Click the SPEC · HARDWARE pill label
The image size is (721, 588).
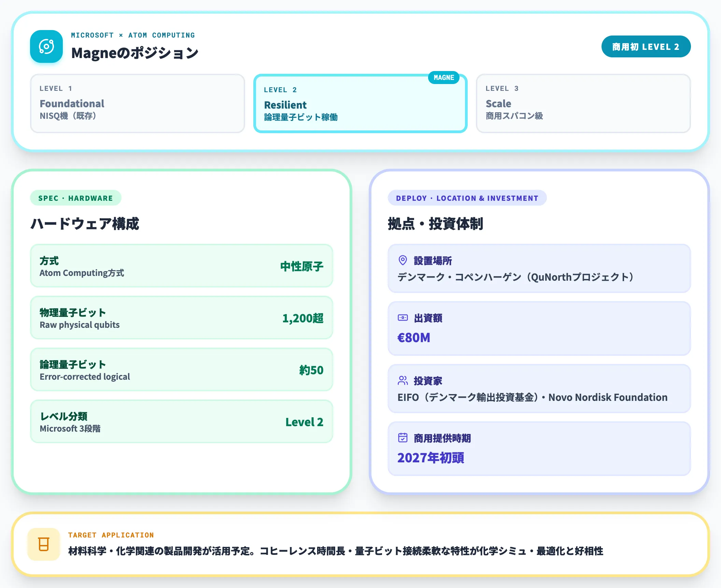75,198
